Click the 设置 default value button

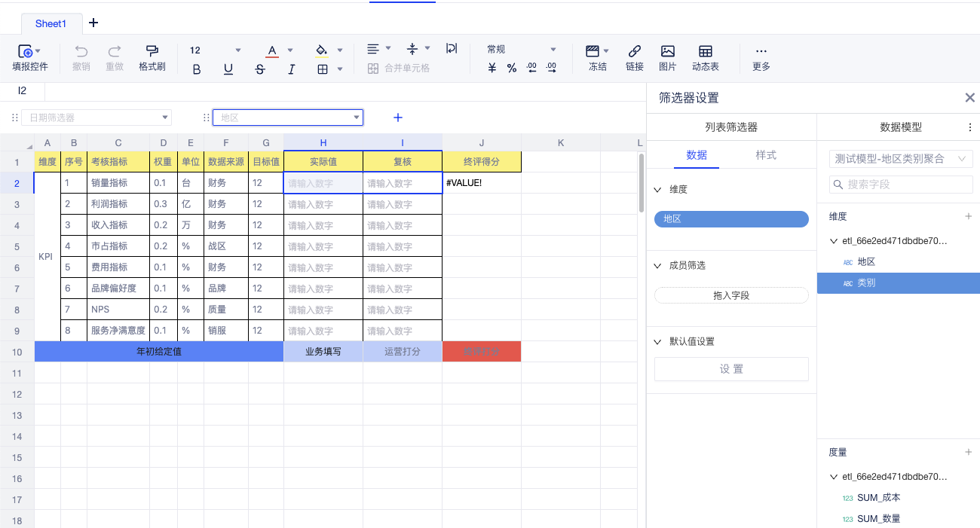coord(731,369)
